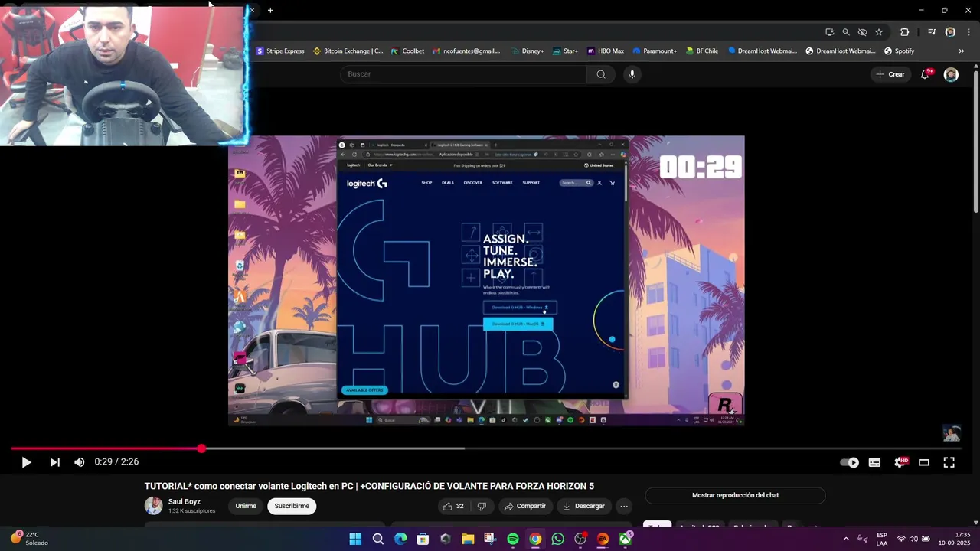980x551 pixels.
Task: Open the BF Chile bookmark
Action: click(x=702, y=51)
